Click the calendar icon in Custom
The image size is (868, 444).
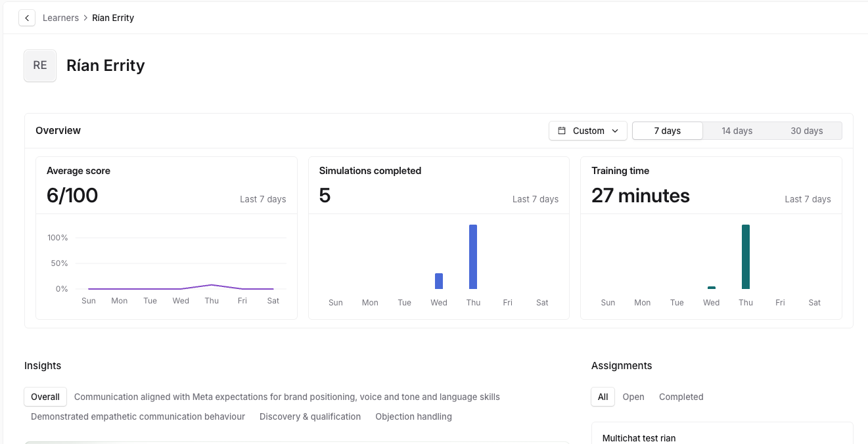coord(562,131)
